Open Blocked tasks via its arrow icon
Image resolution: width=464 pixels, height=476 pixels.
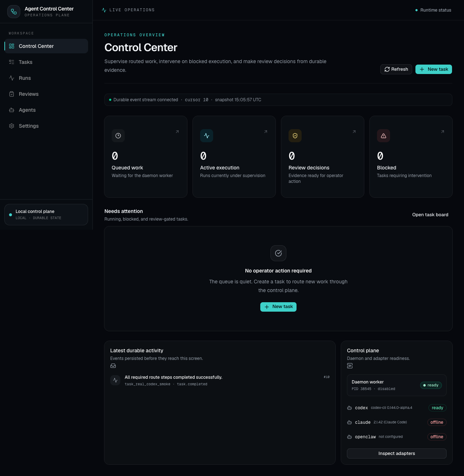click(443, 132)
